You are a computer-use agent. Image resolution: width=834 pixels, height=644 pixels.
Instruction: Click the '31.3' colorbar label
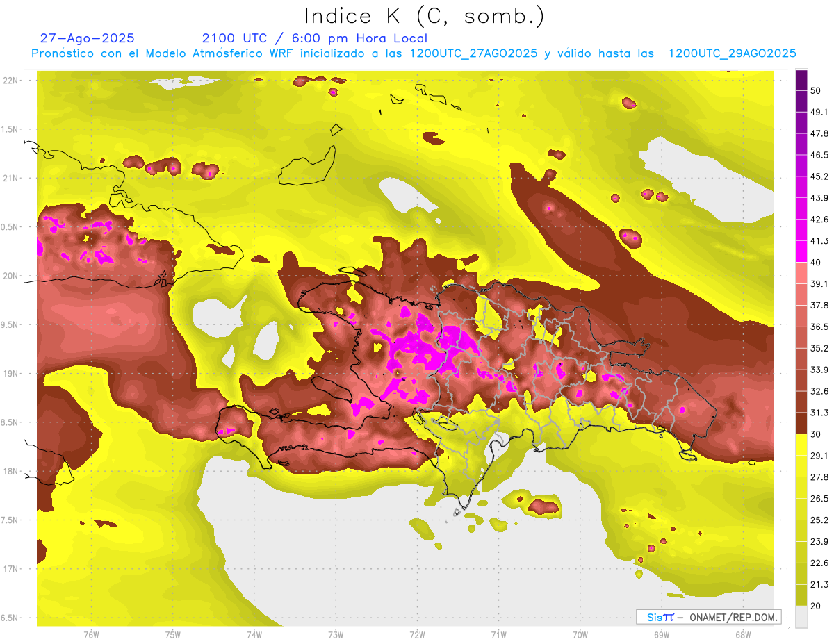819,413
